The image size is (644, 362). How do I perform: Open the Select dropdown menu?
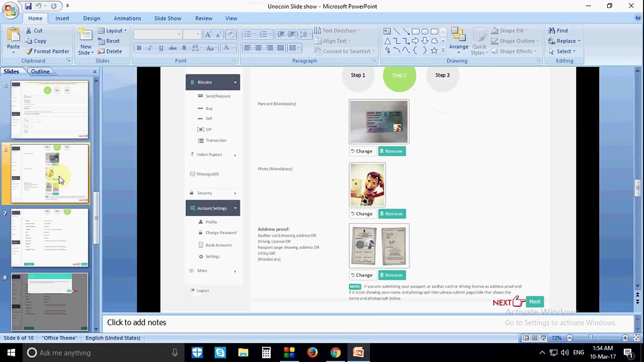(561, 51)
